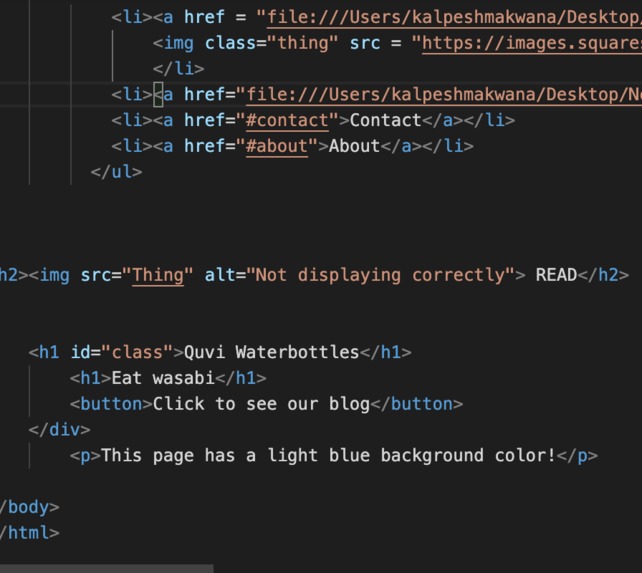Click the closing body tag

(x=29, y=507)
